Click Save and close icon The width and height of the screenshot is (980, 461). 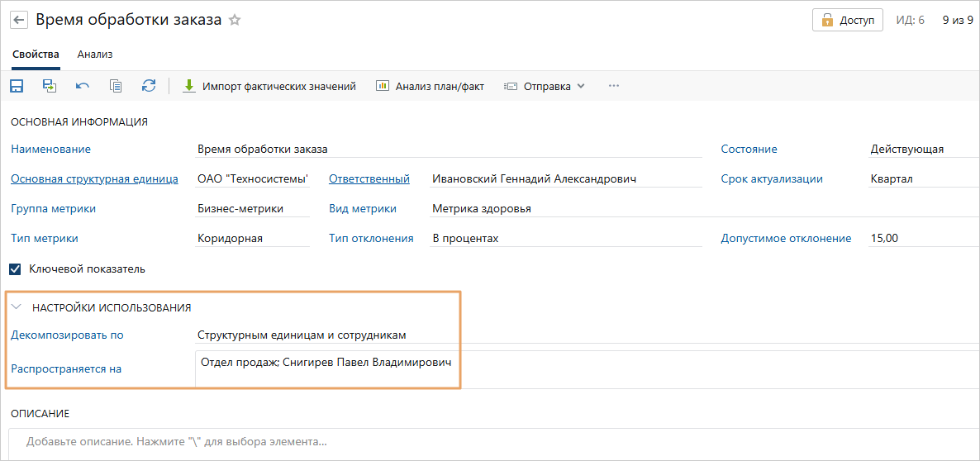point(50,86)
